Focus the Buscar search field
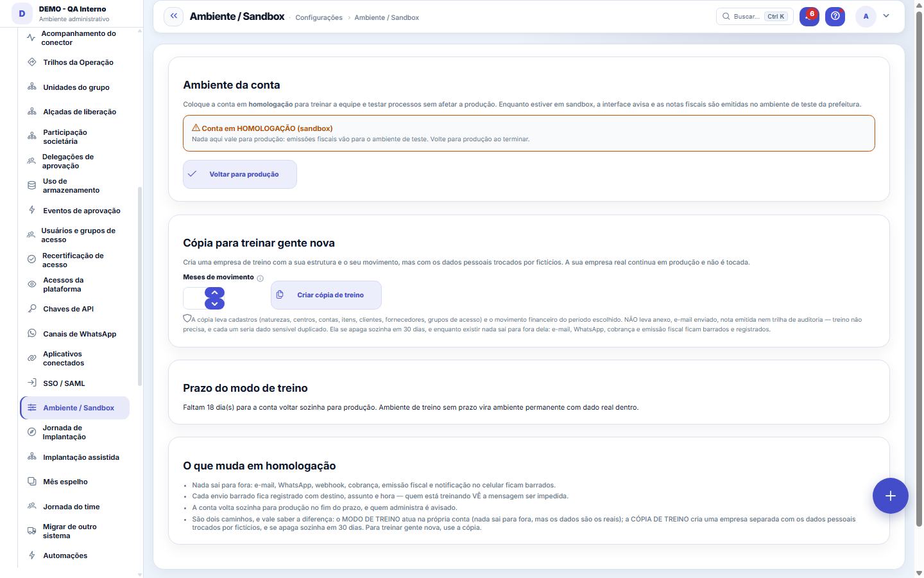Viewport: 924px width, 578px height. click(x=755, y=17)
